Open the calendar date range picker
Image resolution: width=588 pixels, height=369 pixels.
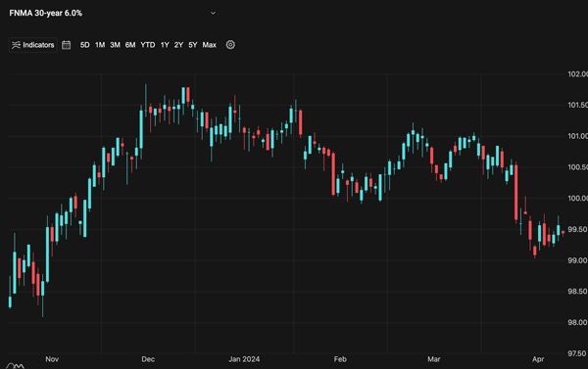tap(66, 45)
